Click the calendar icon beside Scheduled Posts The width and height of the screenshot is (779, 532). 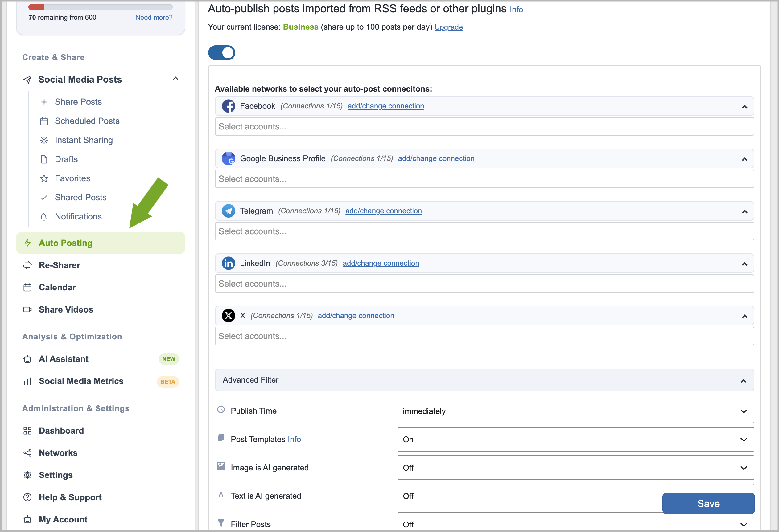tap(44, 121)
